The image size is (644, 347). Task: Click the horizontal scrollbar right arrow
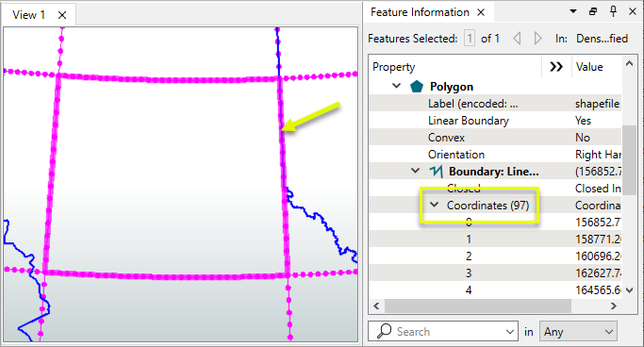pyautogui.click(x=614, y=306)
